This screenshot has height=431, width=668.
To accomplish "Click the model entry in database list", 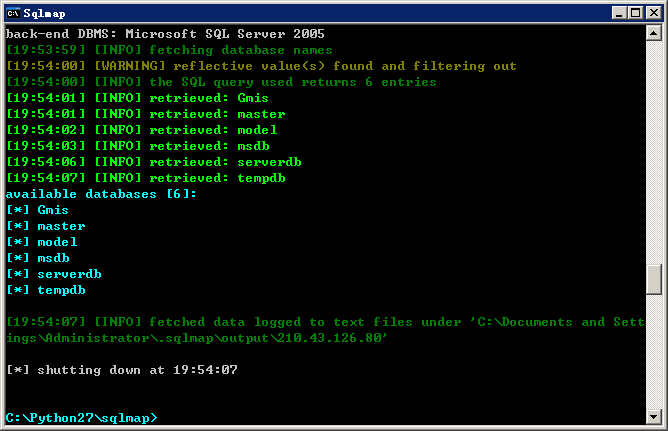I will coord(57,242).
